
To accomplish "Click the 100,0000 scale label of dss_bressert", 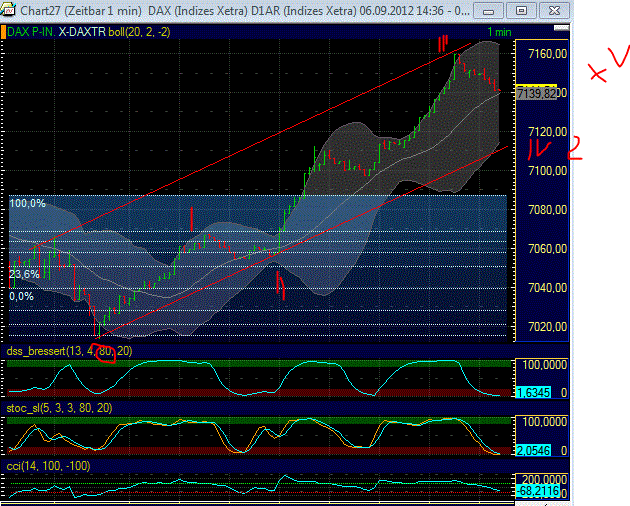I will [544, 365].
